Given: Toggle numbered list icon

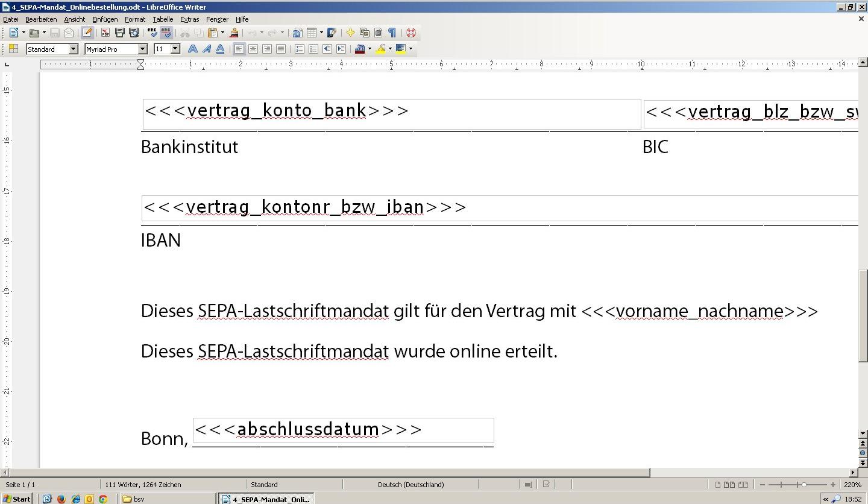Looking at the screenshot, I should point(300,49).
